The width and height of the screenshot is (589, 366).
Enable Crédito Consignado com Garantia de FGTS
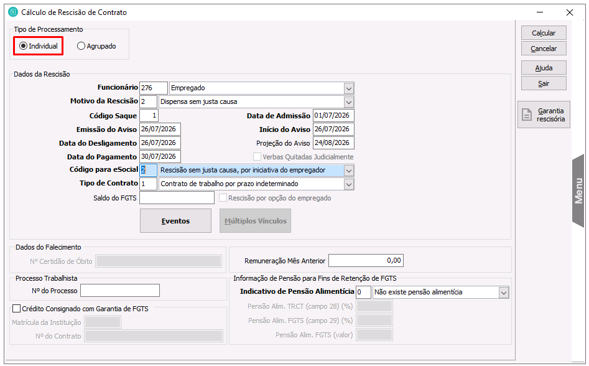(x=17, y=309)
